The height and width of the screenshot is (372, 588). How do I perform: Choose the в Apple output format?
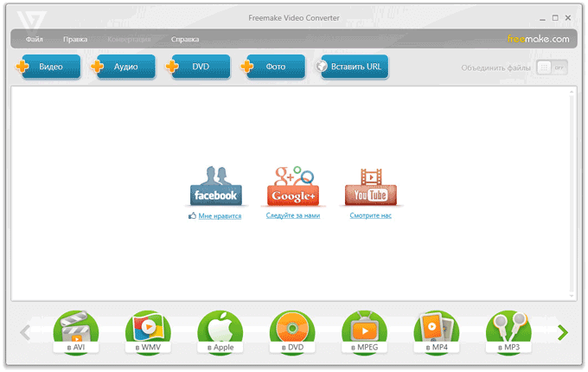pos(220,333)
